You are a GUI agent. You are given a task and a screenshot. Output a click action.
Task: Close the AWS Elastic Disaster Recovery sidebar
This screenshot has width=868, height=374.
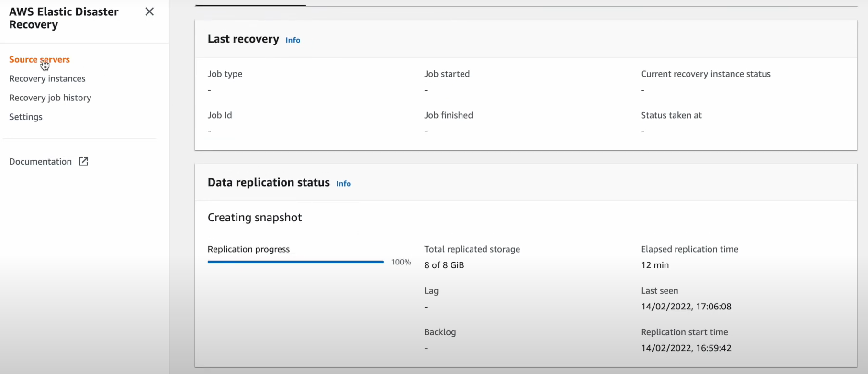[x=149, y=11]
